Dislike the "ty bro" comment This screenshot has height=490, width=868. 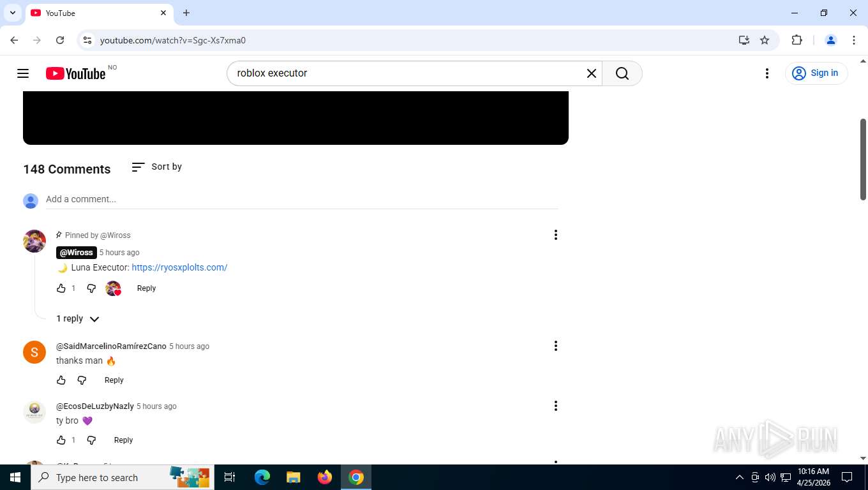91,440
